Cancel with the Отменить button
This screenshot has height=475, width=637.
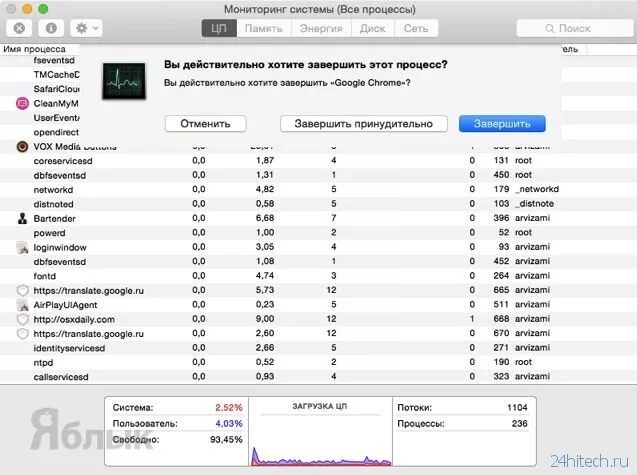coord(206,124)
